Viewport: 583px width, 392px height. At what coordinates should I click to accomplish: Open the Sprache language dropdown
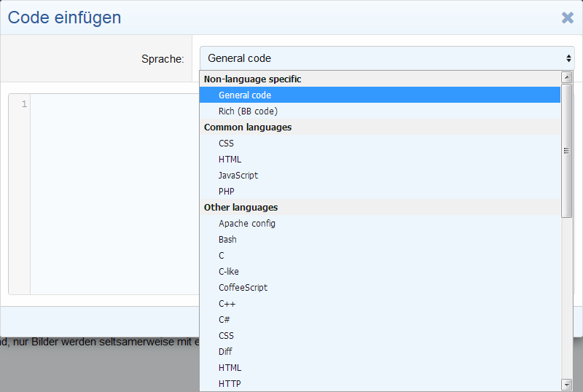(x=387, y=58)
